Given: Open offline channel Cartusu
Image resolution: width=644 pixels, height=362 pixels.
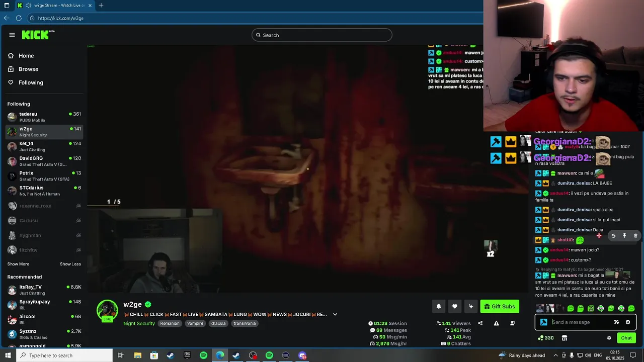Looking at the screenshot, I should (x=44, y=220).
